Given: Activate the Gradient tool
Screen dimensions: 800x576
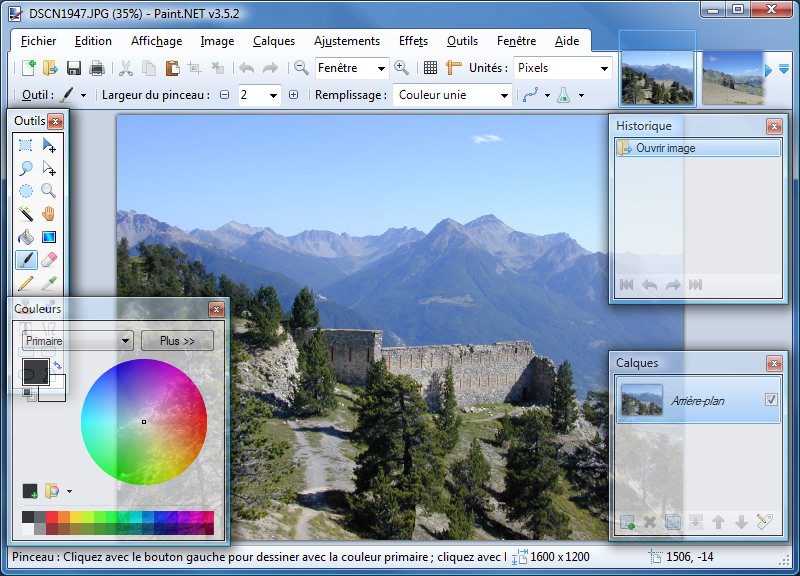Looking at the screenshot, I should (x=49, y=237).
